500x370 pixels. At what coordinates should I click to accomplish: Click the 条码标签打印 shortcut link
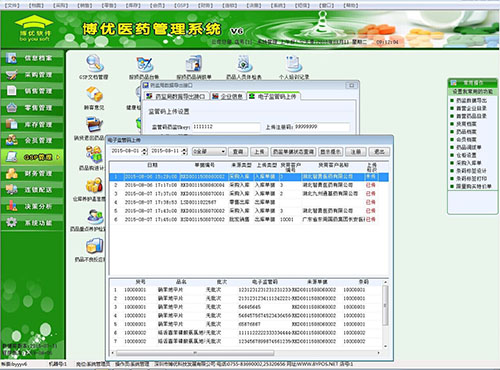click(x=471, y=178)
